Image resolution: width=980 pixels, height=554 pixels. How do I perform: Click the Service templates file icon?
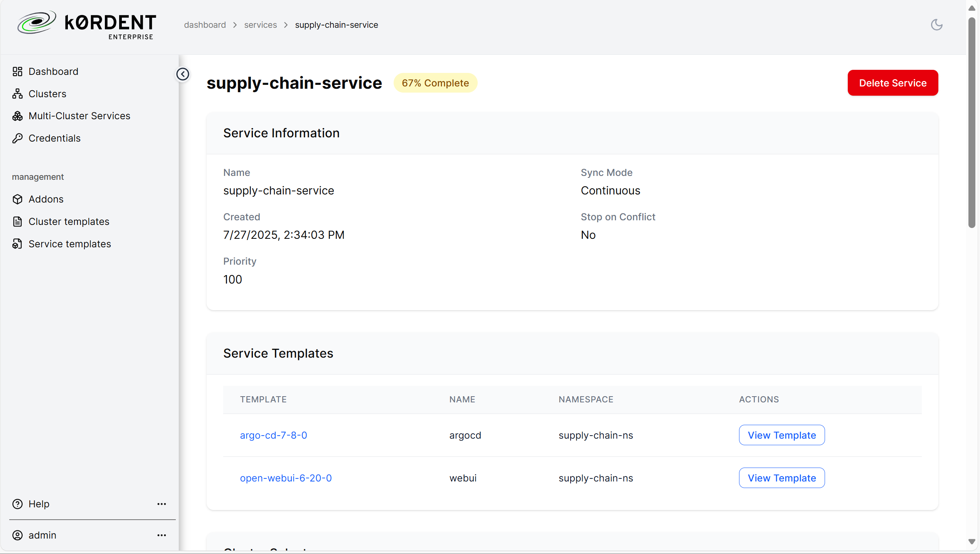[x=17, y=244]
